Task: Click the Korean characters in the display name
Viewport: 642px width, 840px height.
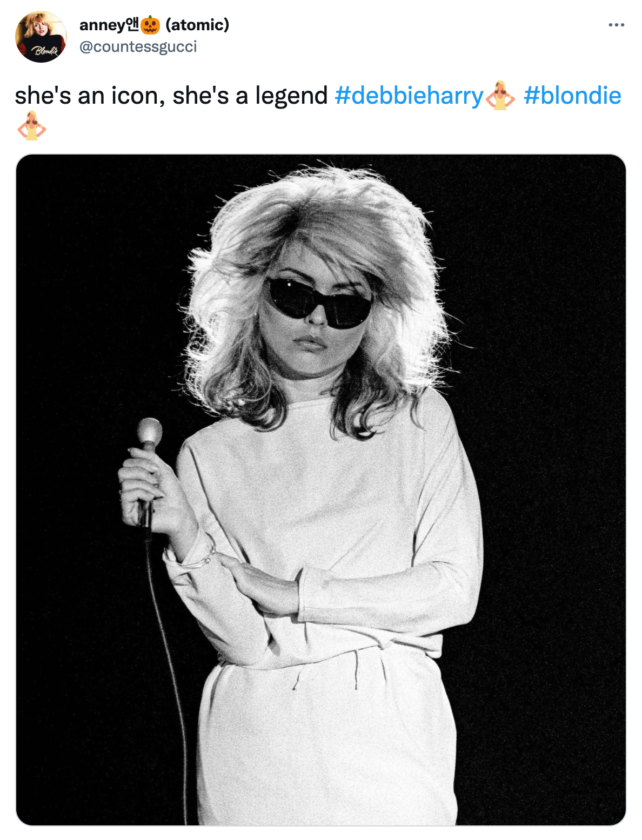Action: pos(132,24)
